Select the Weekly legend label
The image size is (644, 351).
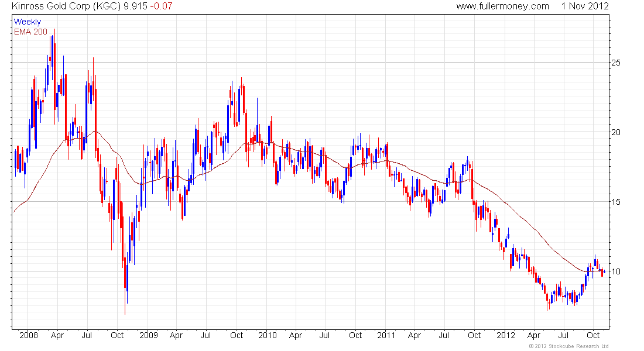[28, 22]
